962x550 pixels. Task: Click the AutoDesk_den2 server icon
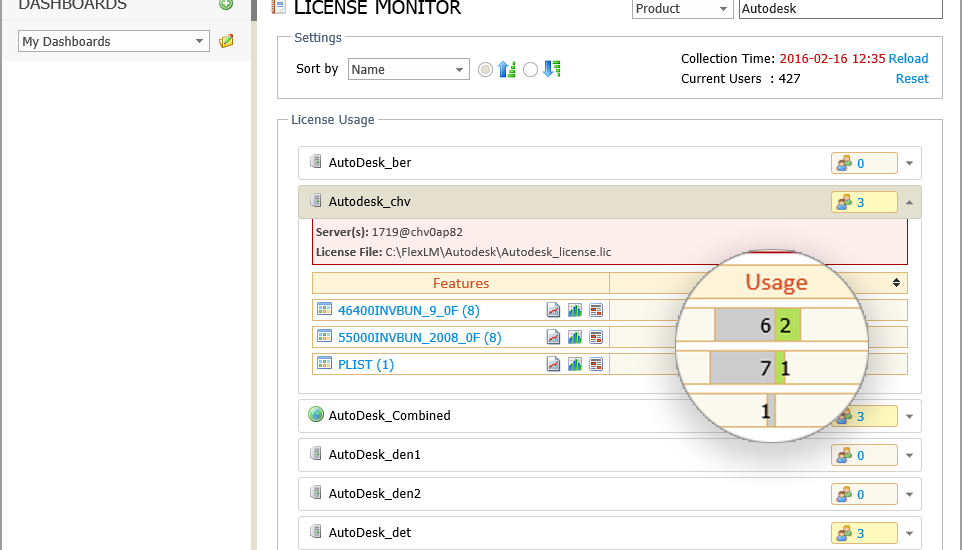(x=315, y=492)
